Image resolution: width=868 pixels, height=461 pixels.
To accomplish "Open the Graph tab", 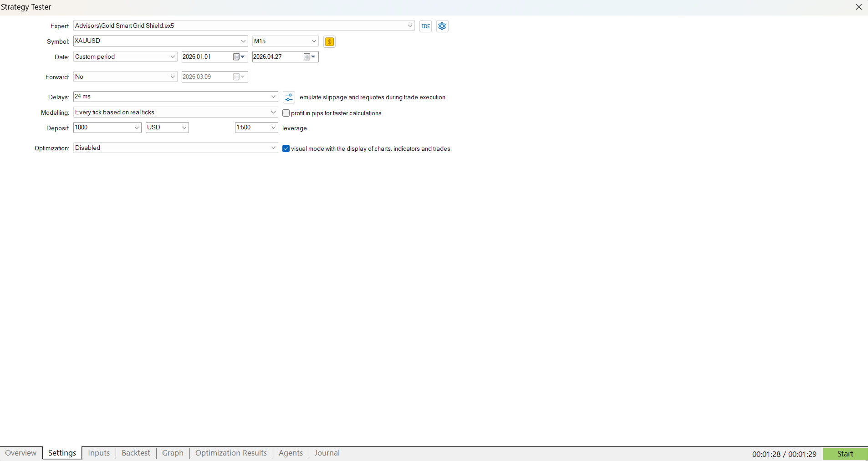I will coord(173,453).
